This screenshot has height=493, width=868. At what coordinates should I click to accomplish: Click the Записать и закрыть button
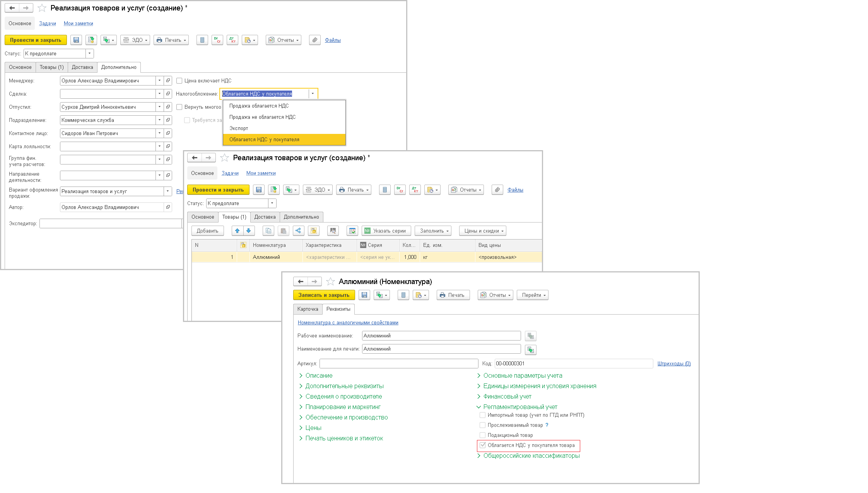tap(324, 295)
